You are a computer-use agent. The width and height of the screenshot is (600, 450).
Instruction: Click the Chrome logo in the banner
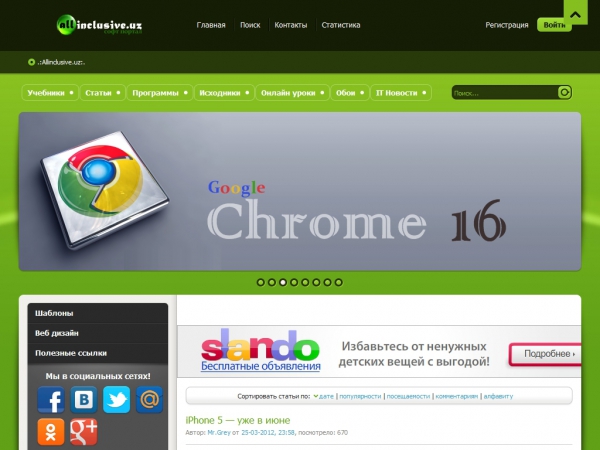tap(104, 190)
